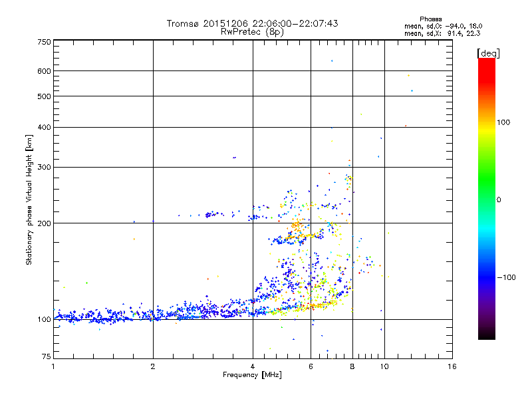Click the x-axis tick label "6"
This screenshot has width=532, height=399.
click(311, 366)
